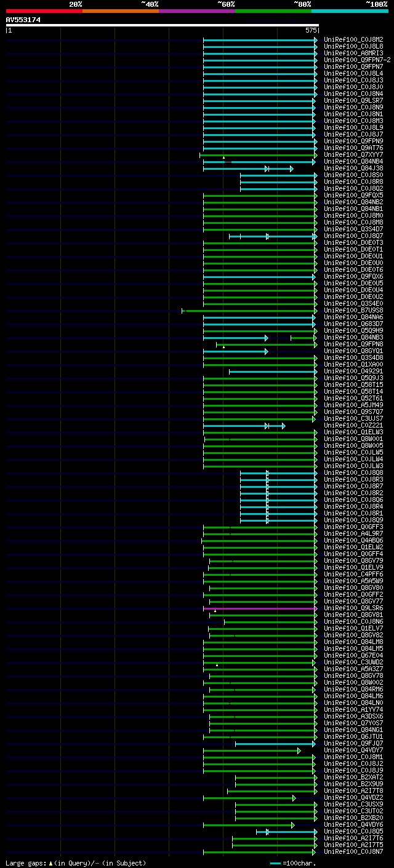Select the UniRef100_A1YV74 label

[353, 710]
